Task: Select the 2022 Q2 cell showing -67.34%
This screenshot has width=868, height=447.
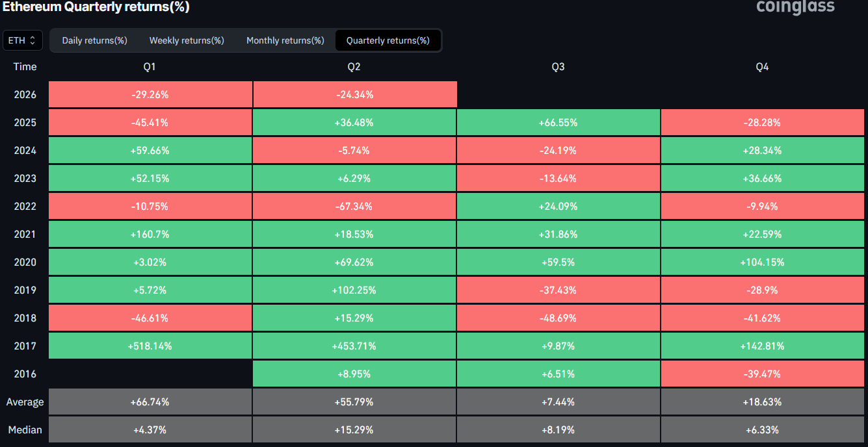Action: click(x=354, y=207)
